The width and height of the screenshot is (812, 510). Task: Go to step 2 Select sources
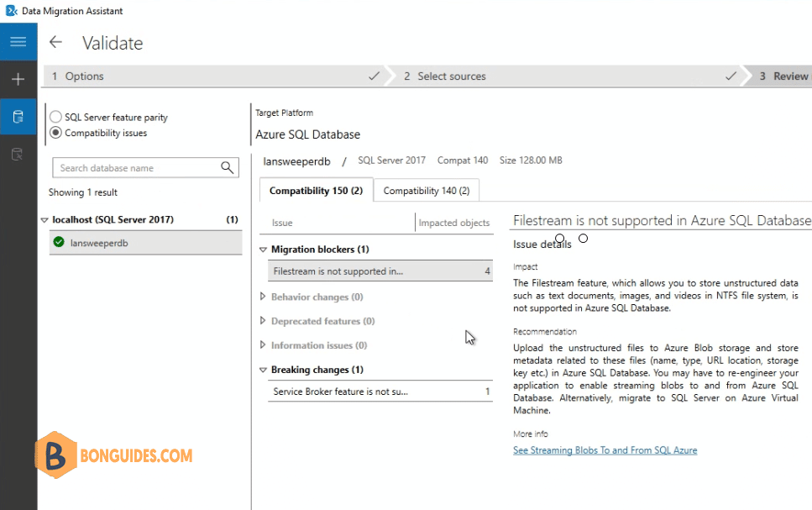tap(568, 76)
